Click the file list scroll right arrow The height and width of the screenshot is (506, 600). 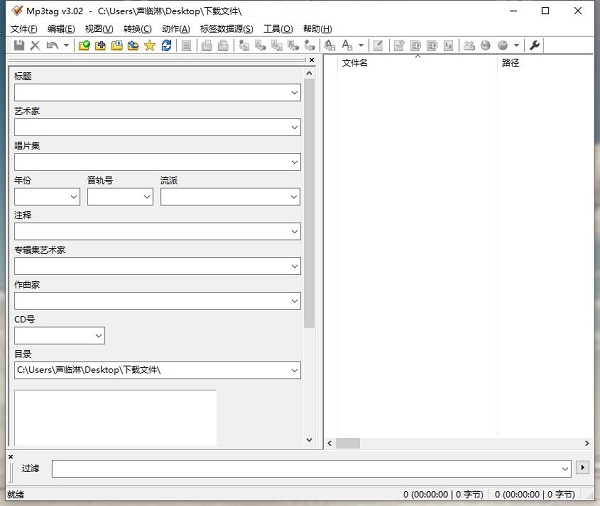point(587,443)
